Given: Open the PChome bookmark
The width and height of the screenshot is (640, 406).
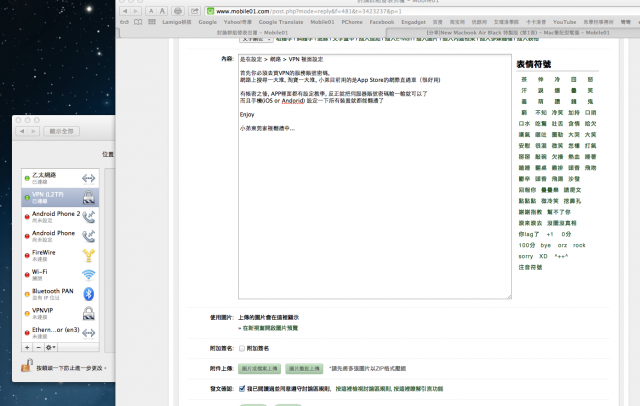Looking at the screenshot, I should click(352, 22).
